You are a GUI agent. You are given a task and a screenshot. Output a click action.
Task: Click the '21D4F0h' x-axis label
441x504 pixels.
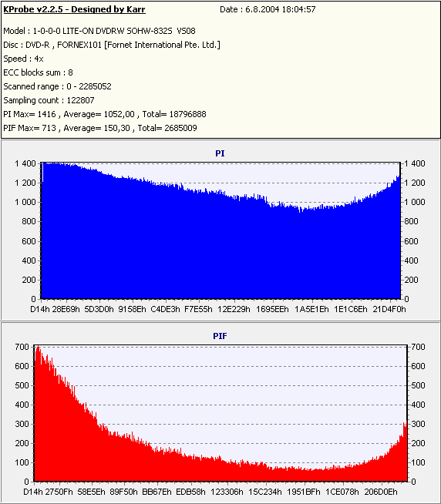(389, 309)
